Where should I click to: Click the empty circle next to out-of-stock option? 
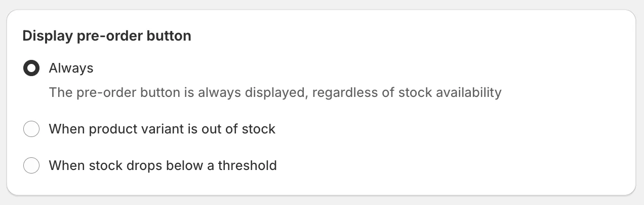pyautogui.click(x=31, y=129)
